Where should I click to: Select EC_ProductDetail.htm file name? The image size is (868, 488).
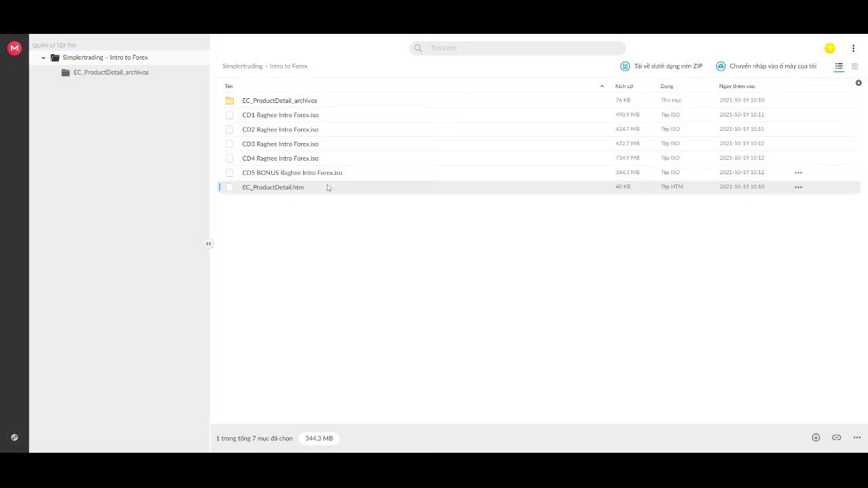point(273,187)
